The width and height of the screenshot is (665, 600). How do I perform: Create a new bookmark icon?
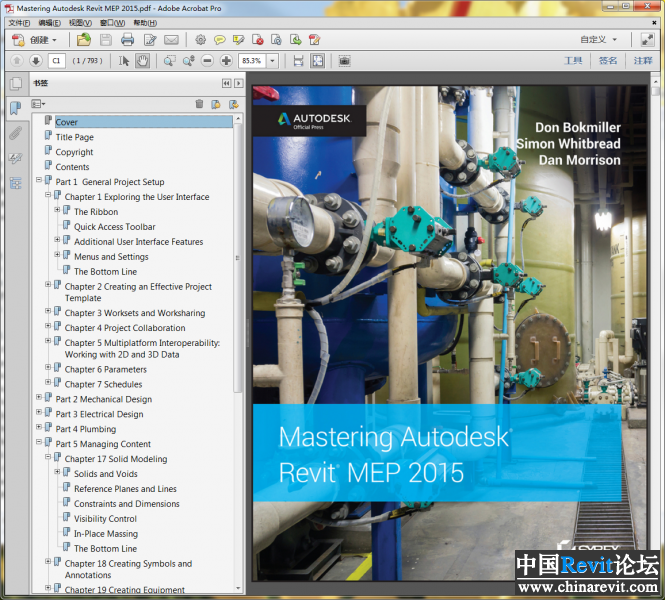pyautogui.click(x=216, y=104)
